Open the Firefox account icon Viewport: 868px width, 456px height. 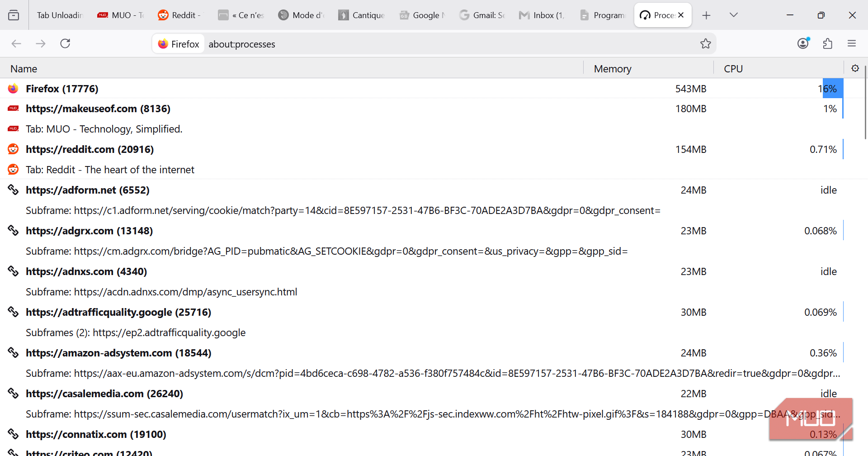(x=803, y=43)
